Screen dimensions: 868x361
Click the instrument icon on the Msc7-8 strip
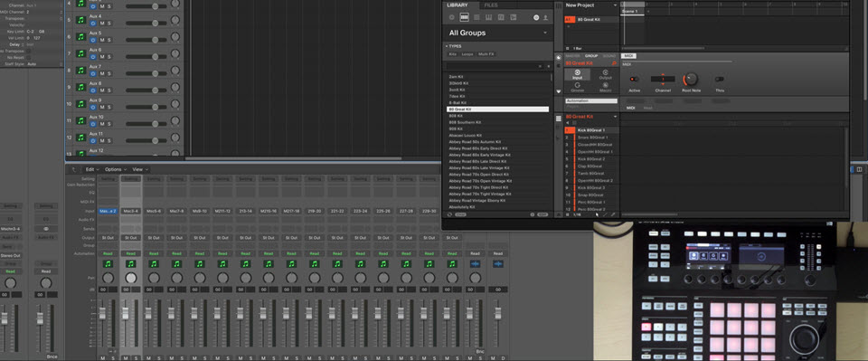(x=176, y=263)
